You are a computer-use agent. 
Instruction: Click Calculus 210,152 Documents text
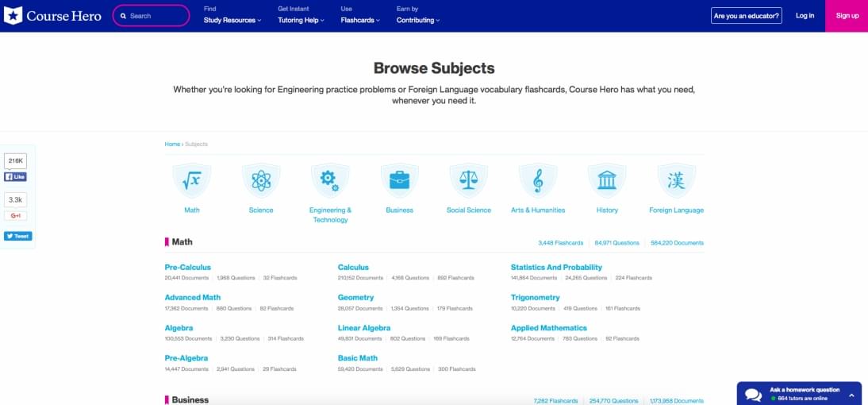[x=360, y=278]
